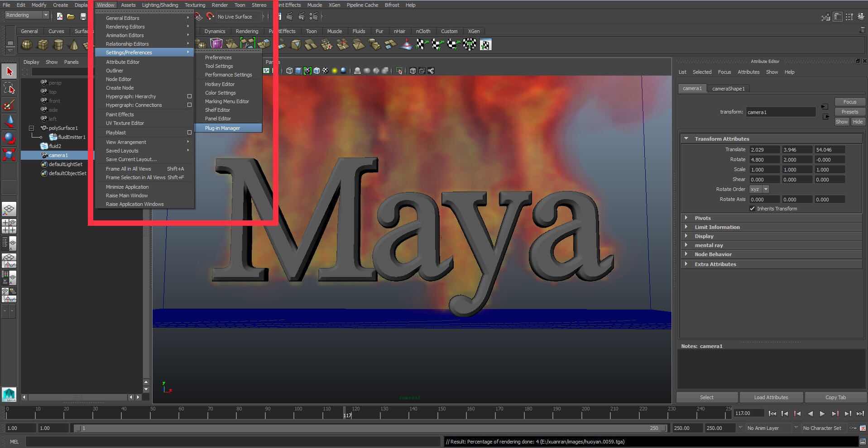Click the Focus button in Attribute Editor

coord(850,102)
